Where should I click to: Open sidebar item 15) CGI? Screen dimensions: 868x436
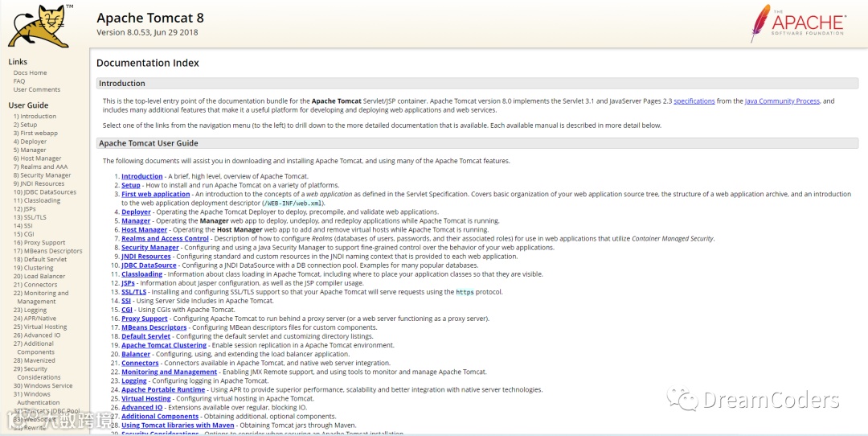(x=24, y=234)
